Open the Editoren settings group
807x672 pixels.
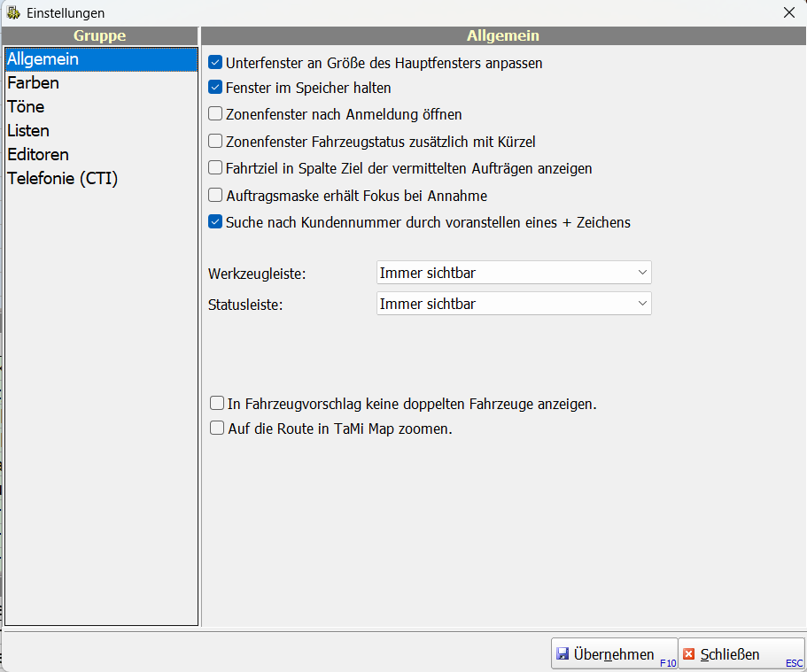coord(37,155)
